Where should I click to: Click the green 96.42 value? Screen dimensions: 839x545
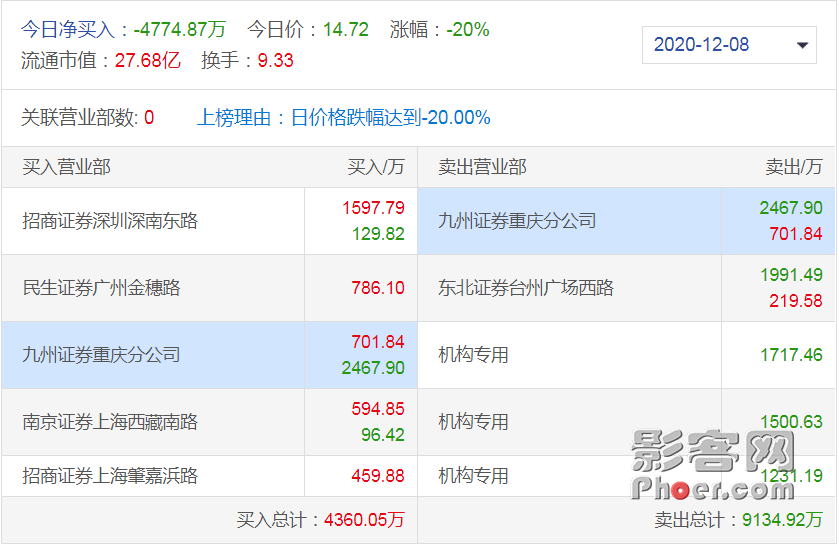coord(383,435)
